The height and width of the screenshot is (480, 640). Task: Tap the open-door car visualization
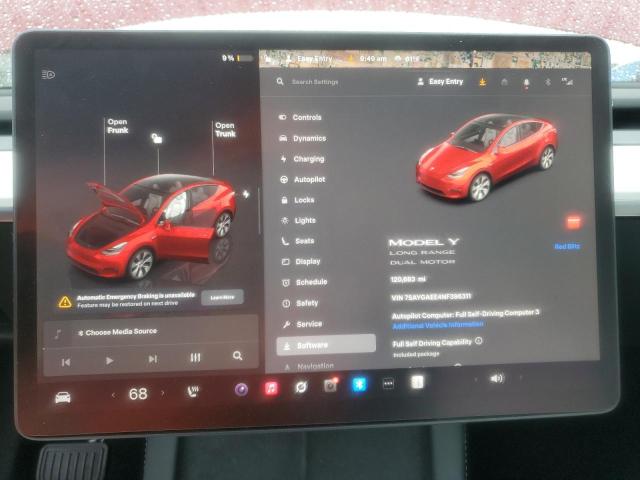[151, 227]
